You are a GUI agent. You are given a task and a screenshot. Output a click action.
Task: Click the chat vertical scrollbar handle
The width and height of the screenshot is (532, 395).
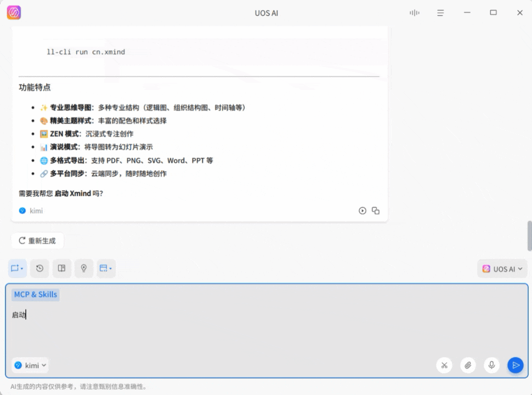click(529, 235)
